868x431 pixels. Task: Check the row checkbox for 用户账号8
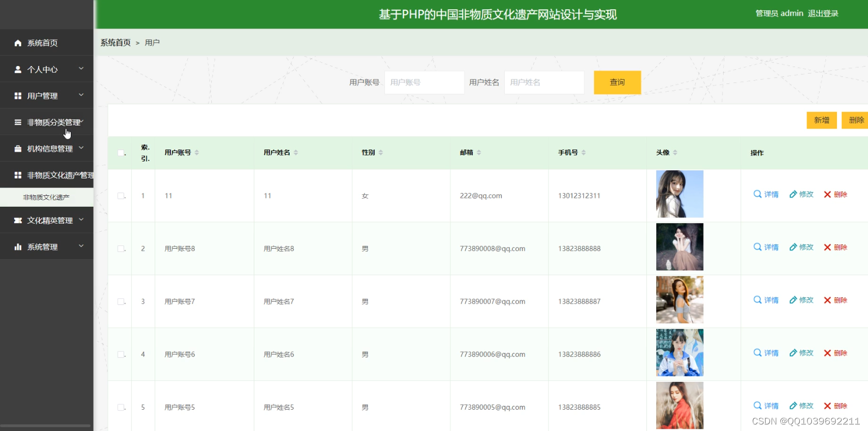pyautogui.click(x=121, y=249)
